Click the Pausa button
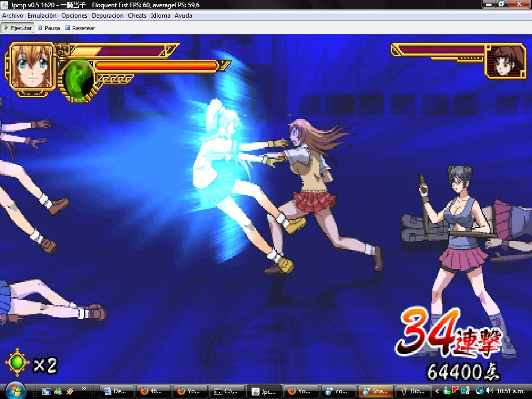The width and height of the screenshot is (532, 399). (49, 28)
